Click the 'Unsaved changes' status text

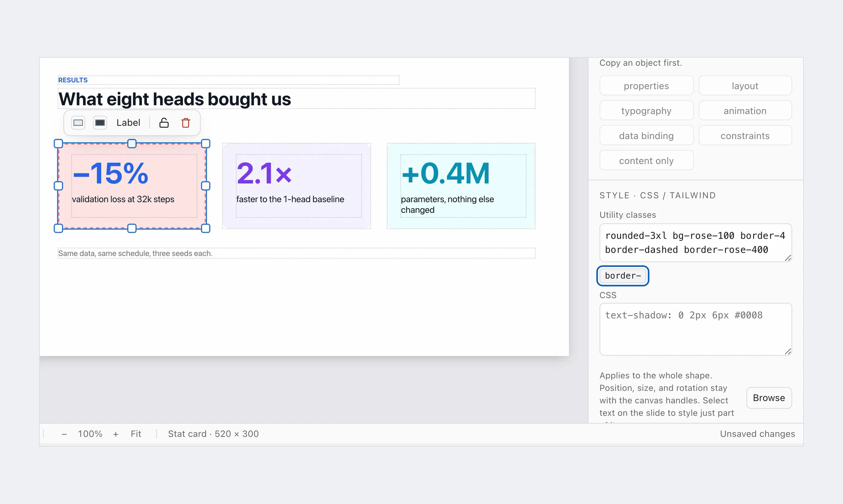pyautogui.click(x=757, y=434)
